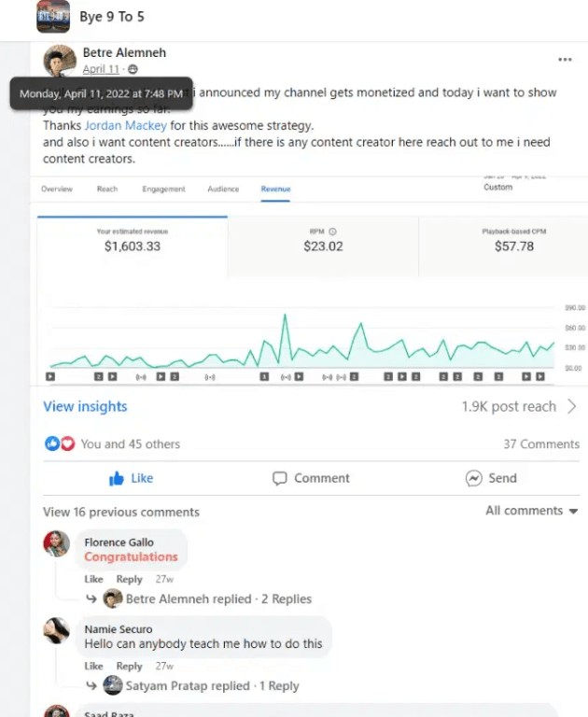Click the Comment speech bubble button
Screen dimensions: 588x717
[311, 478]
